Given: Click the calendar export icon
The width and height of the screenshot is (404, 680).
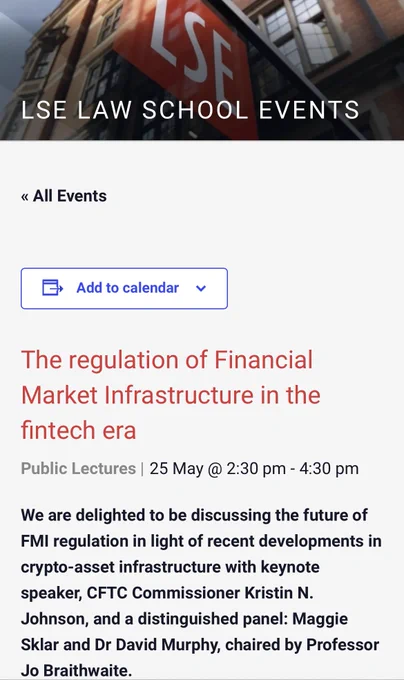Looking at the screenshot, I should pos(52,288).
